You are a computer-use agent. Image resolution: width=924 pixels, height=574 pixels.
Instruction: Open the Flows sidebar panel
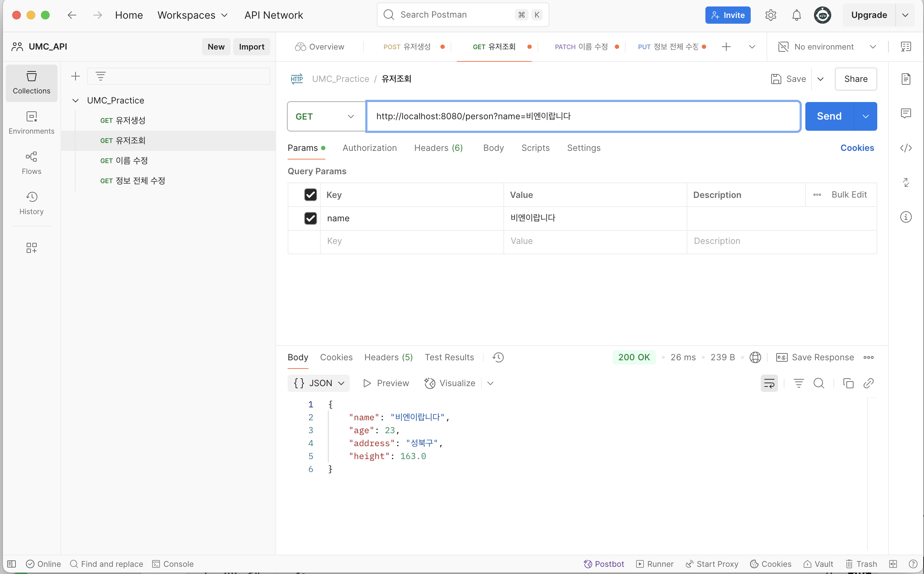[x=32, y=163]
